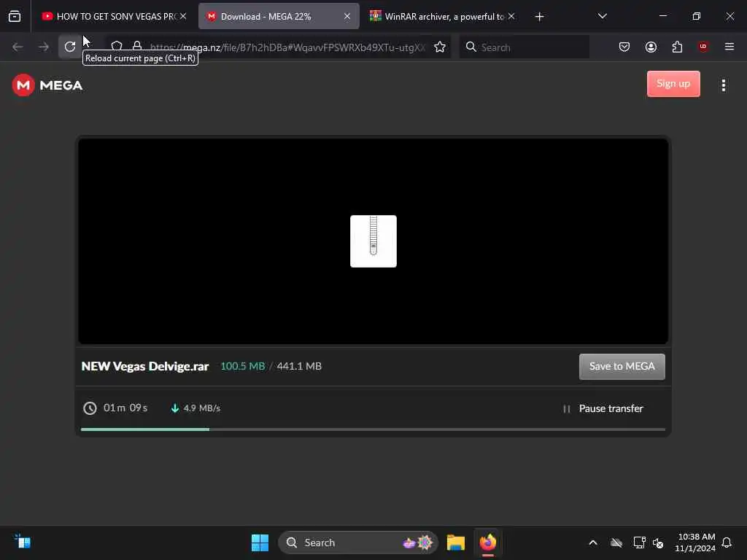
Task: Close the YouTube Sony Vegas tab
Action: pos(183,16)
